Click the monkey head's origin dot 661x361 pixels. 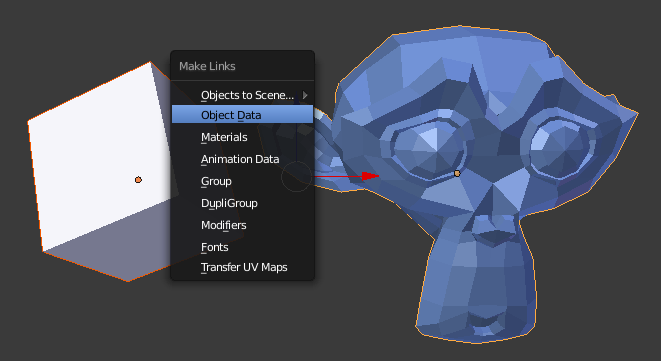[x=457, y=173]
